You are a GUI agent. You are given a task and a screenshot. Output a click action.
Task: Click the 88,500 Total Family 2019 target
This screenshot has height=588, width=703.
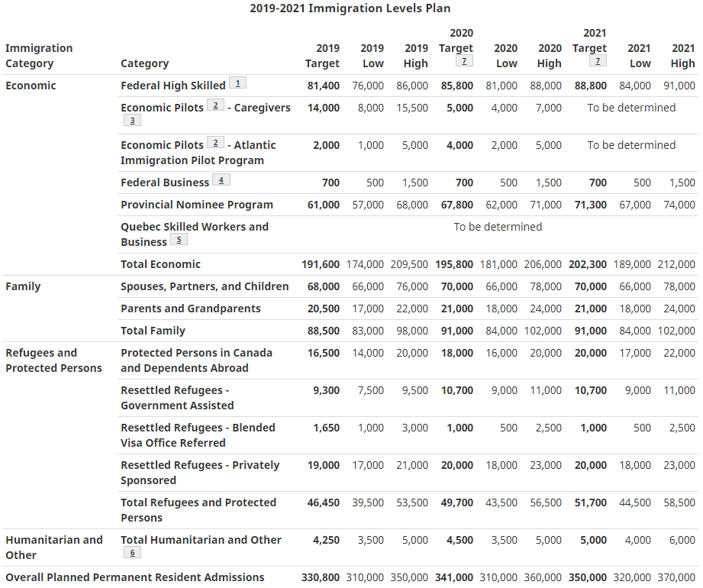point(323,331)
